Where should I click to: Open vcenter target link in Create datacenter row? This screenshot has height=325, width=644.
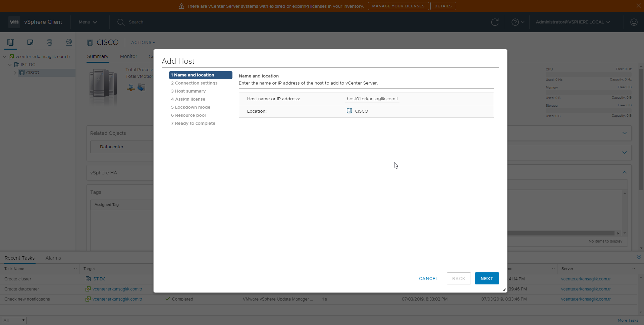click(117, 289)
